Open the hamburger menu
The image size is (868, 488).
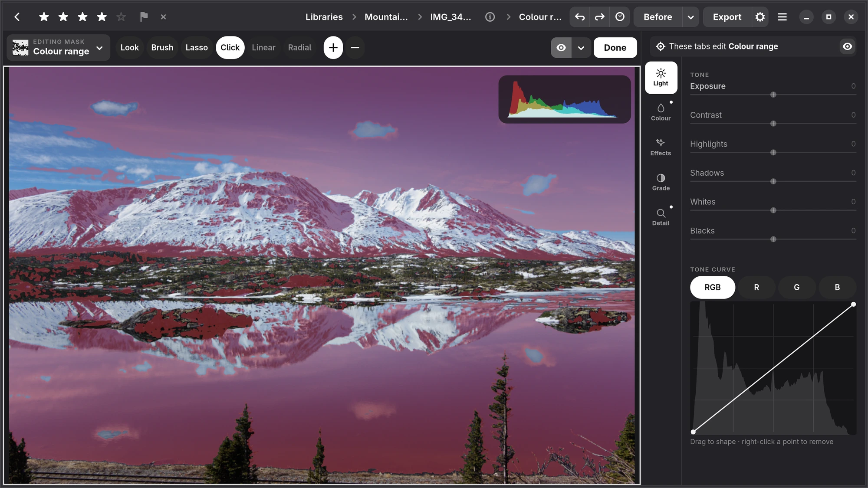(x=783, y=17)
